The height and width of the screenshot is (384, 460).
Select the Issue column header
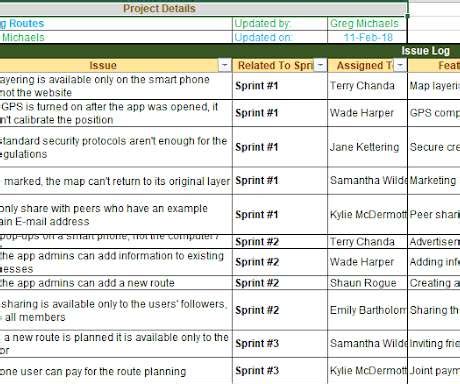coord(116,65)
